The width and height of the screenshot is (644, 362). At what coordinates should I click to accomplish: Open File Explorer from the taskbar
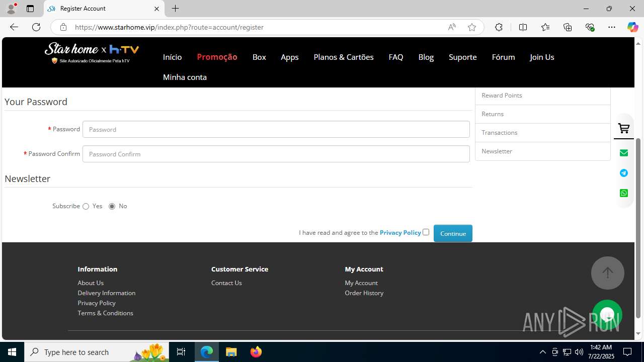click(231, 352)
